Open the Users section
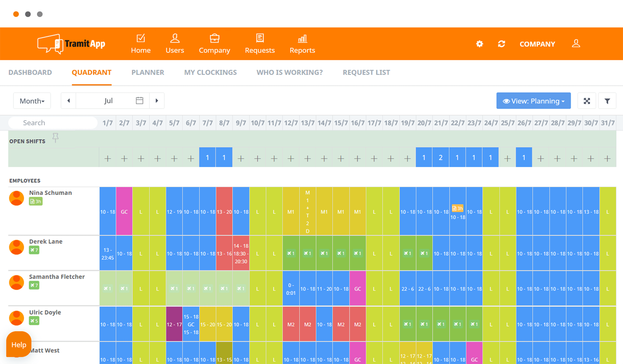This screenshot has width=623, height=364. [175, 44]
